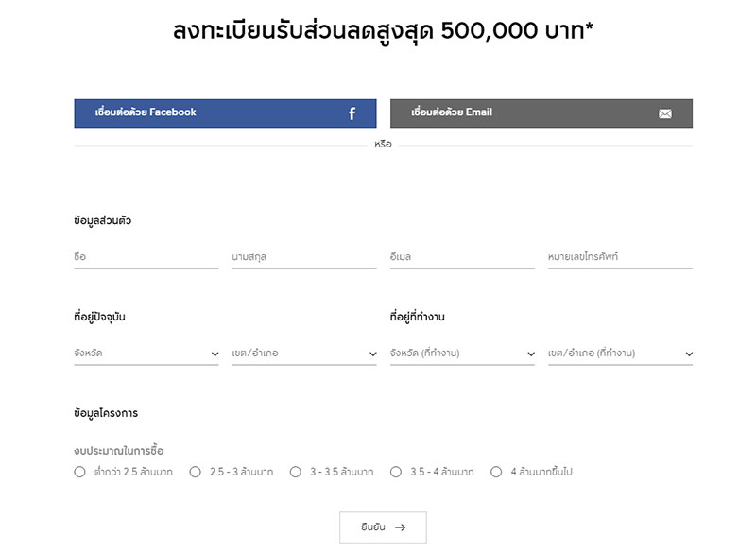Click the arrow icon on ยืนยัน button

(400, 527)
